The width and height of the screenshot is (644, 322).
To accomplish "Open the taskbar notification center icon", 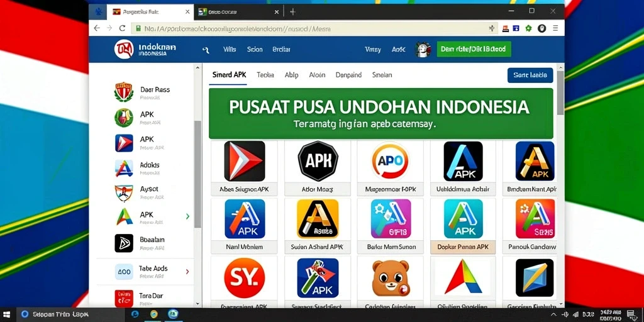I will click(x=632, y=314).
